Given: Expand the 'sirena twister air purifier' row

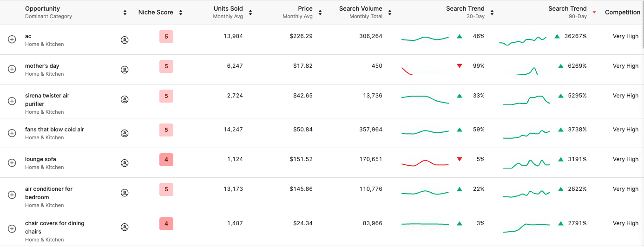Looking at the screenshot, I should (12, 101).
